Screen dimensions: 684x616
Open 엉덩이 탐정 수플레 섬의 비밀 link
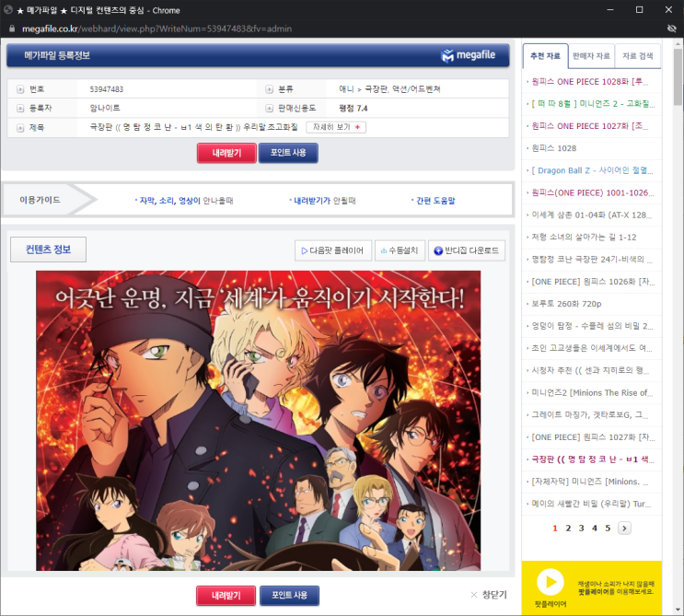(x=592, y=326)
